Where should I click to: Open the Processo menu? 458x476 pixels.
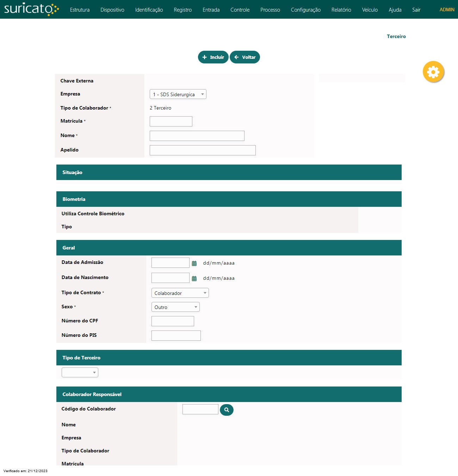click(x=270, y=10)
